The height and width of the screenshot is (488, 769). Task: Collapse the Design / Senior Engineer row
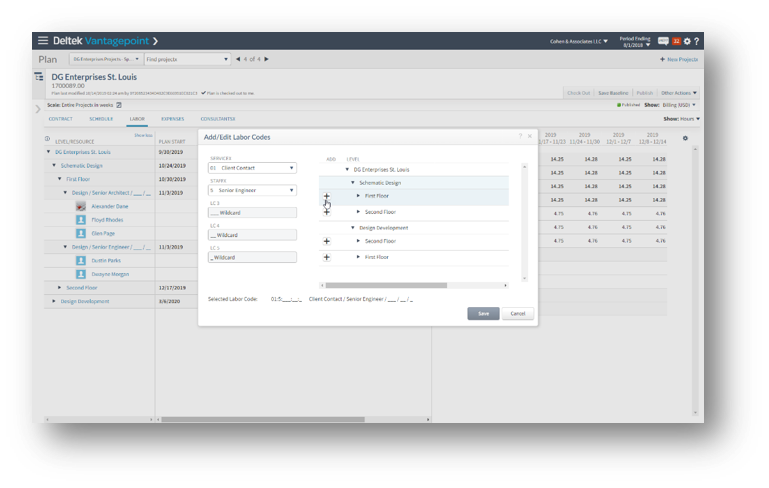[65, 247]
